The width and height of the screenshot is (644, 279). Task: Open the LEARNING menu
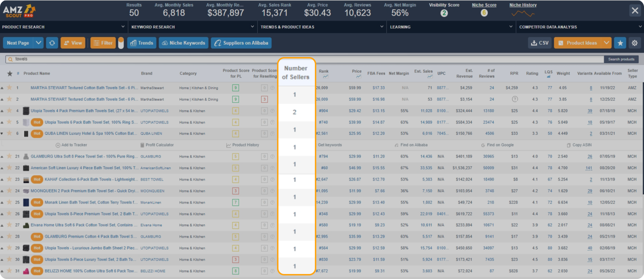tap(451, 27)
